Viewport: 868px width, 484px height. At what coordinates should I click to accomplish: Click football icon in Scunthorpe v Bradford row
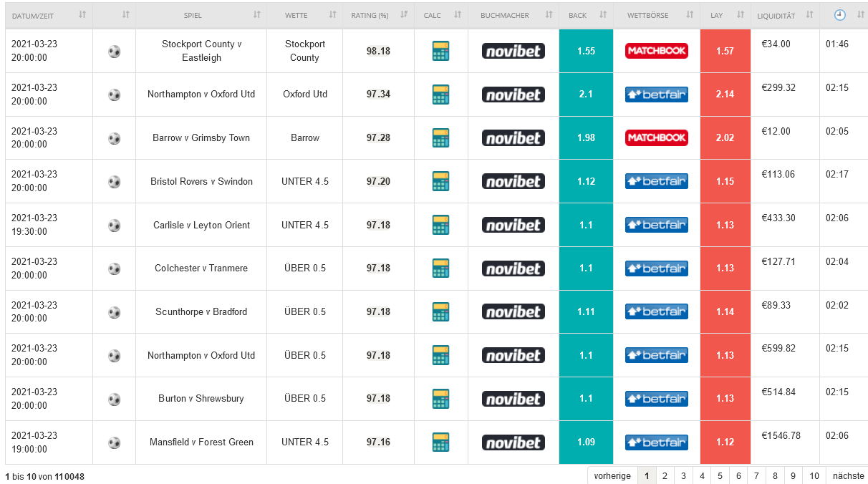[x=114, y=312]
